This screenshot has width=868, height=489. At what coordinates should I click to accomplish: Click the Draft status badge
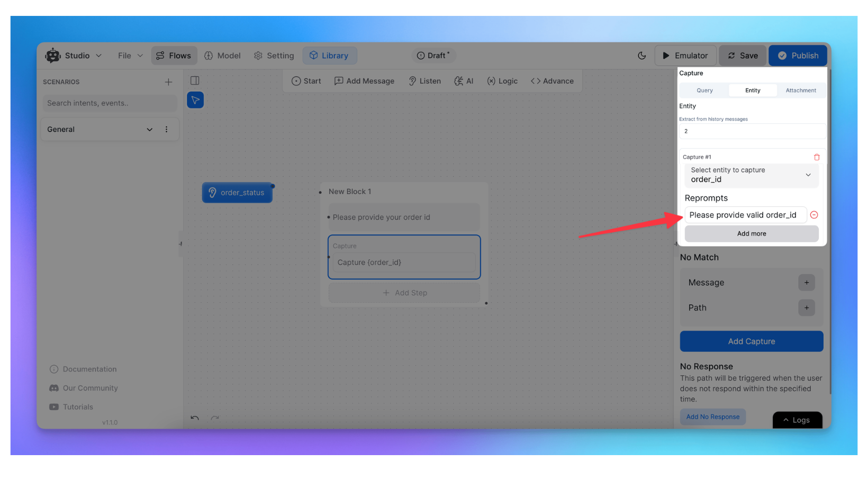click(433, 56)
